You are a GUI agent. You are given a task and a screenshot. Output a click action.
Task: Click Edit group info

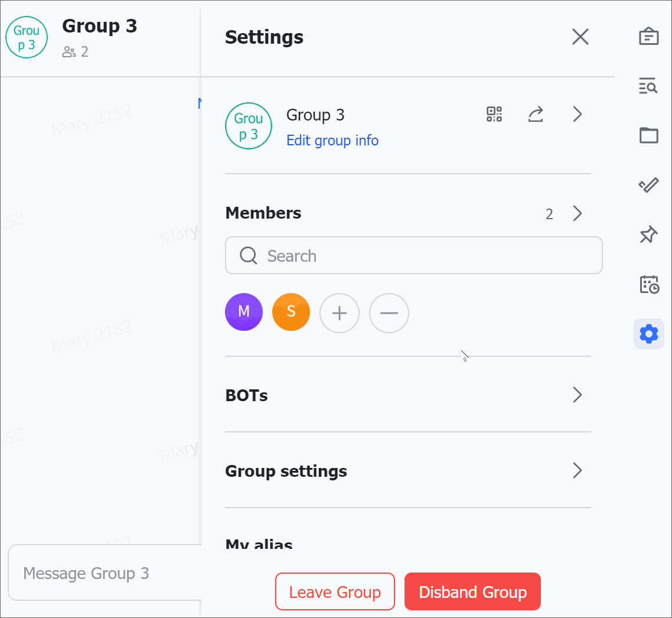(332, 140)
